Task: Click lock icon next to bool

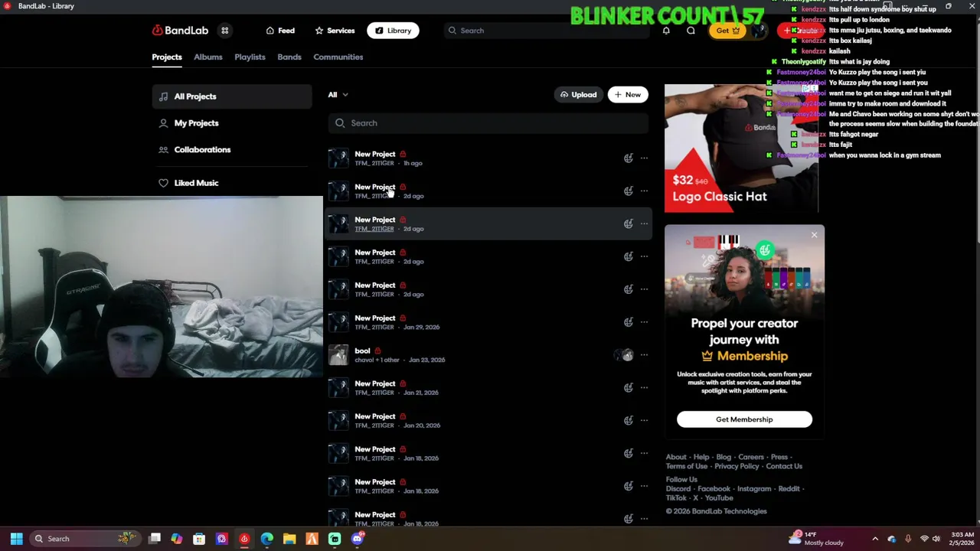Action: tap(377, 351)
